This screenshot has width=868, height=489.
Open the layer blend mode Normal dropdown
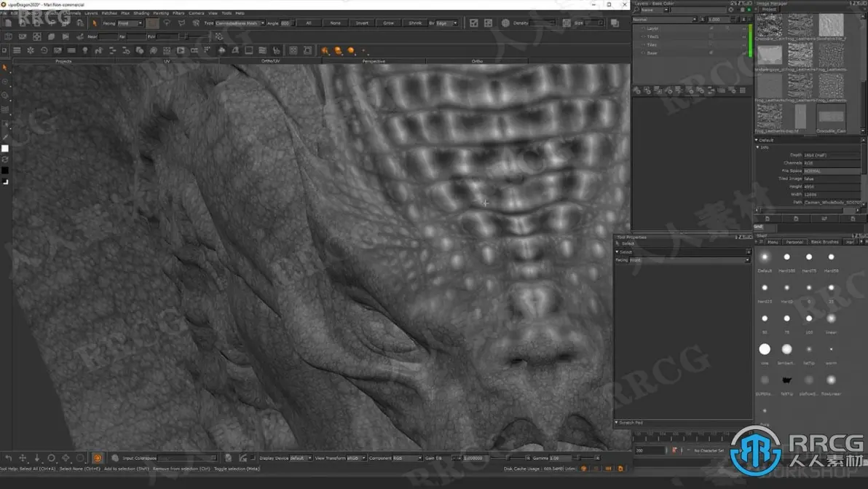pyautogui.click(x=664, y=20)
